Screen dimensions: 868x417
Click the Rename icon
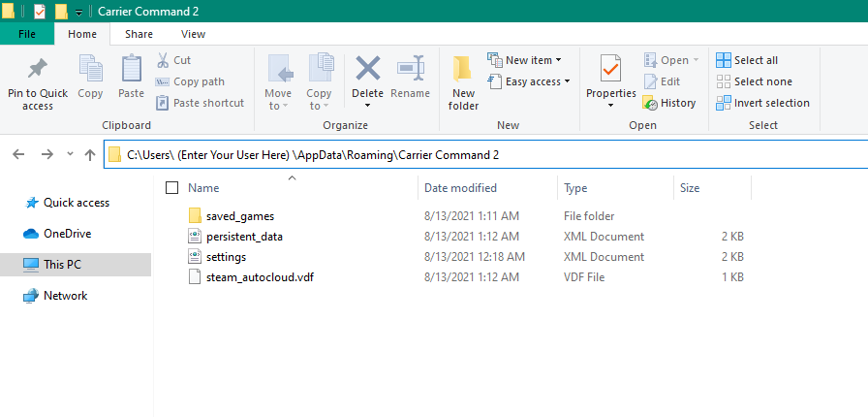coord(410,70)
